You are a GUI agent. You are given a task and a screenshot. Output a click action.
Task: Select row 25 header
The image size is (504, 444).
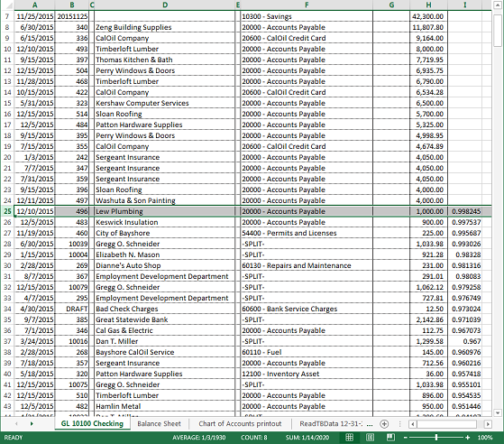7,211
